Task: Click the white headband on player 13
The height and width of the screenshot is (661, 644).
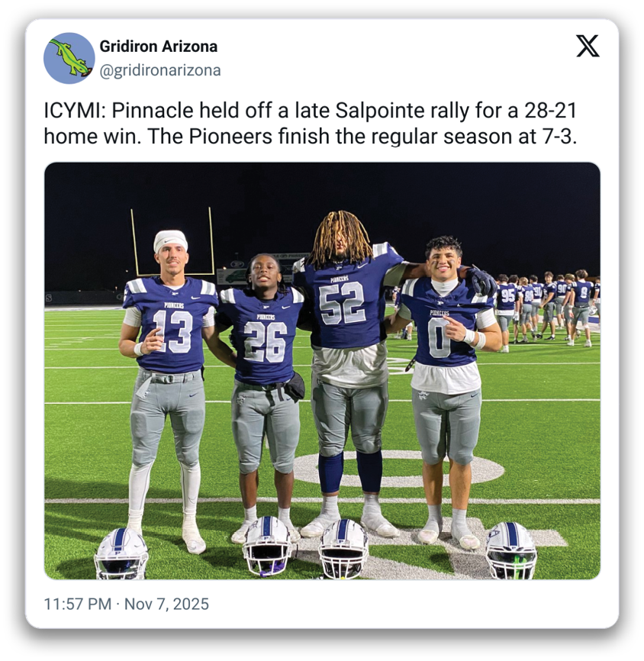Action: click(x=170, y=240)
